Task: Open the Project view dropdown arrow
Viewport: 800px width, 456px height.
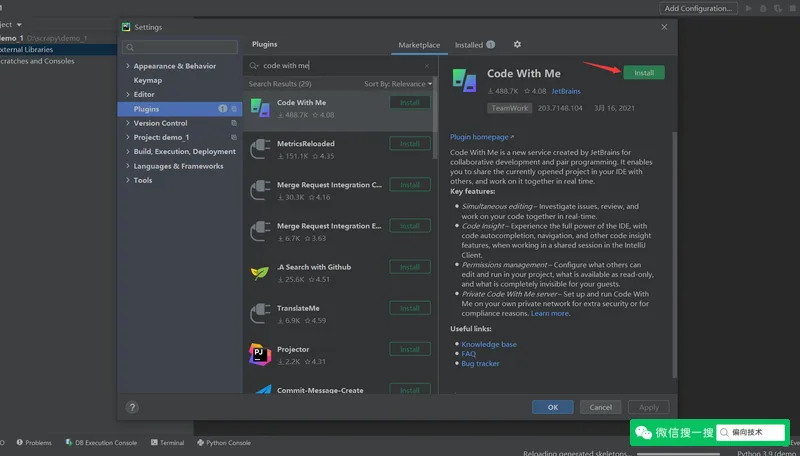Action: pyautogui.click(x=19, y=24)
